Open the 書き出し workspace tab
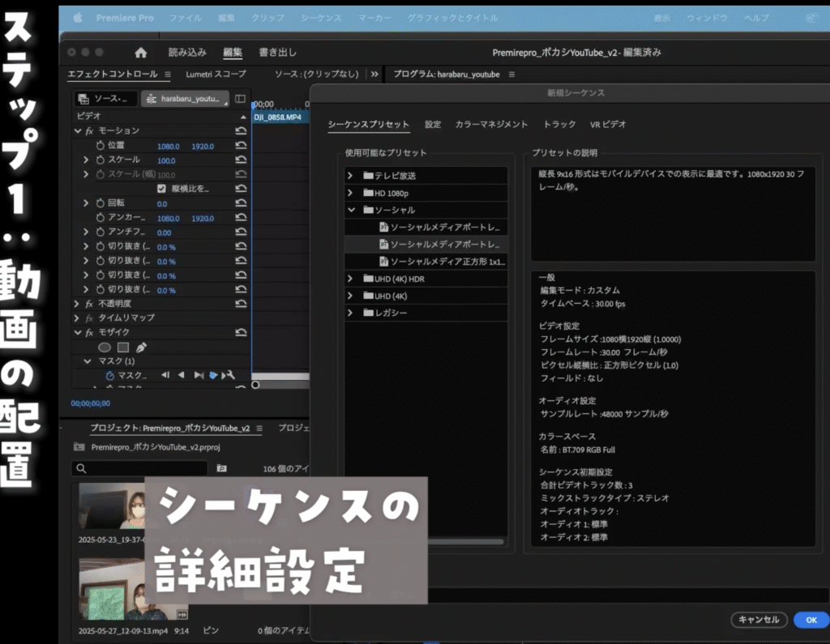The image size is (830, 644). point(277,53)
